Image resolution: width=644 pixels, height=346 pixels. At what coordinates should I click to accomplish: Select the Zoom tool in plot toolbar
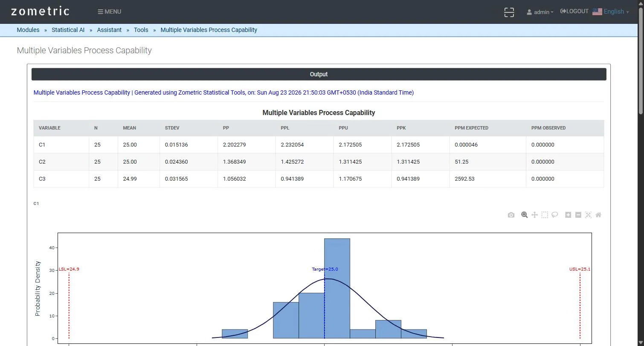point(524,215)
